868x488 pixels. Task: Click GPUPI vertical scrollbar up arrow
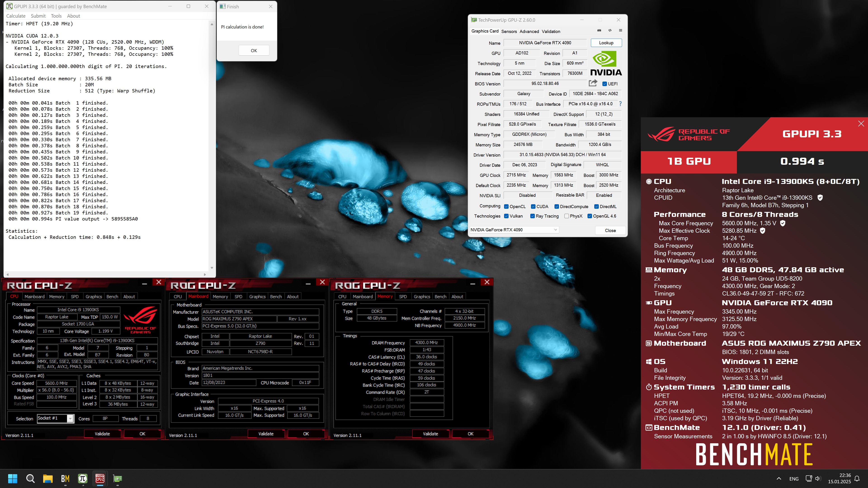coord(212,24)
